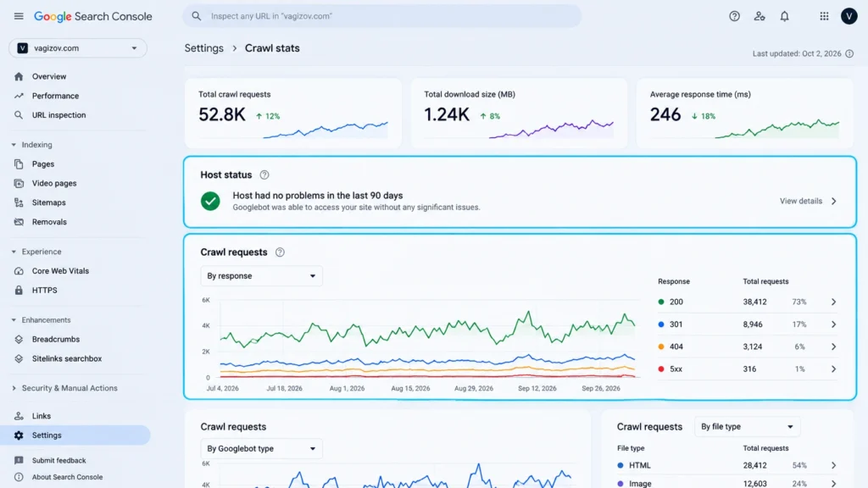Viewport: 868px width, 488px height.
Task: Open Core Web Vitals in sidebar
Action: click(60, 271)
